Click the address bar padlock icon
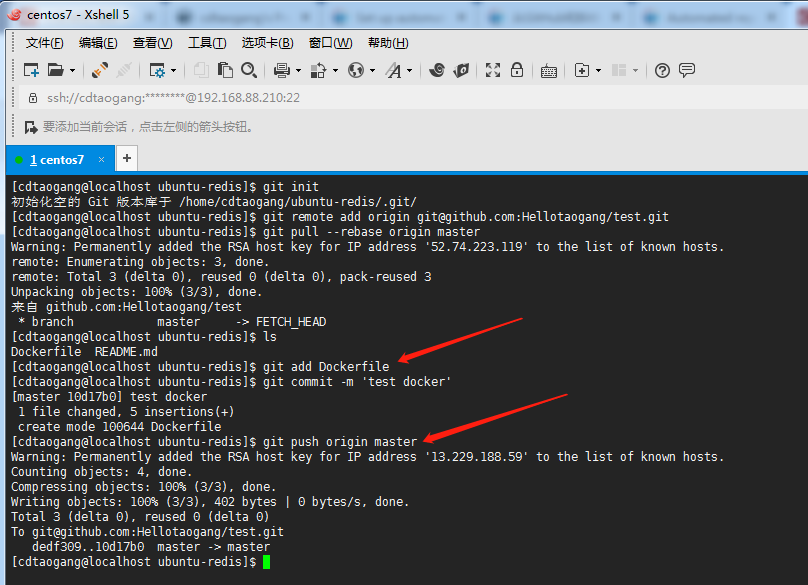 point(33,98)
